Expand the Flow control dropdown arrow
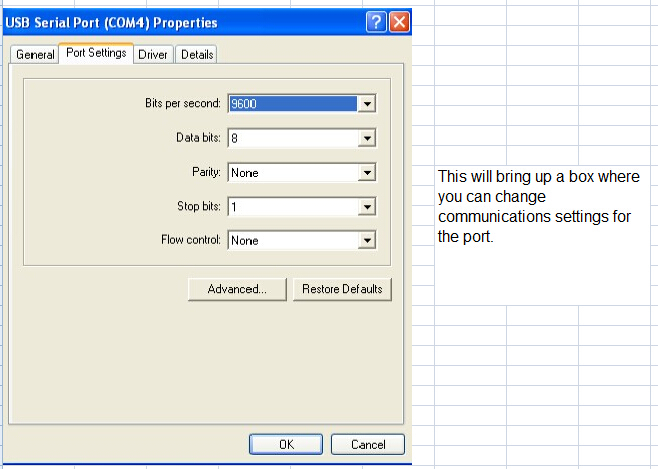 pos(367,241)
